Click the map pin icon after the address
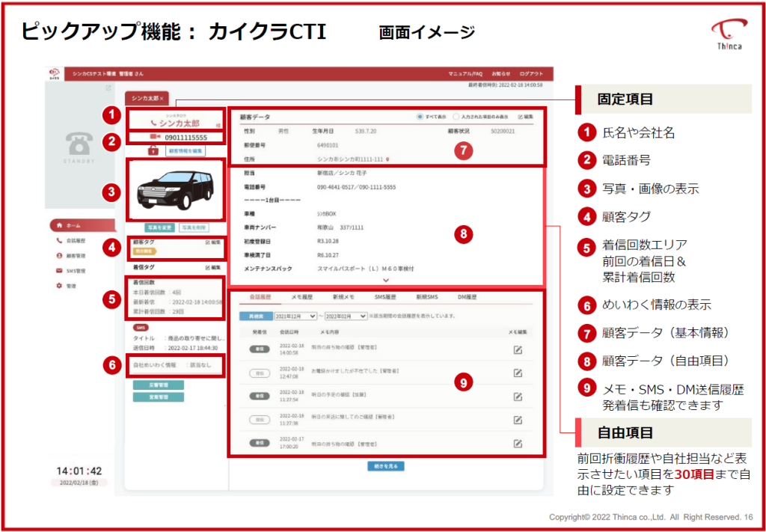Screen dimensions: 766x532 [387, 159]
